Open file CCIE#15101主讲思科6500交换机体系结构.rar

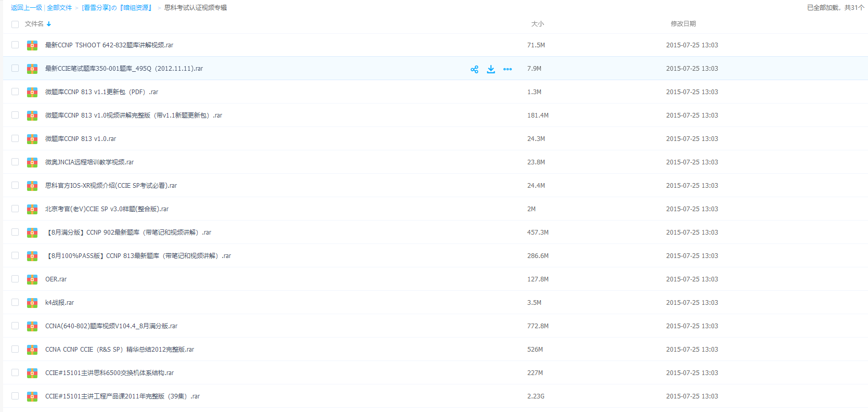pos(109,373)
